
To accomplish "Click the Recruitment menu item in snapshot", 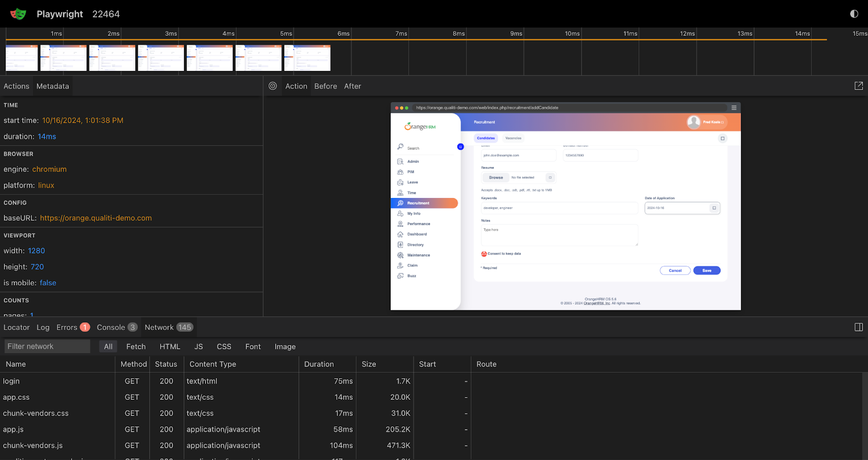I will 424,203.
